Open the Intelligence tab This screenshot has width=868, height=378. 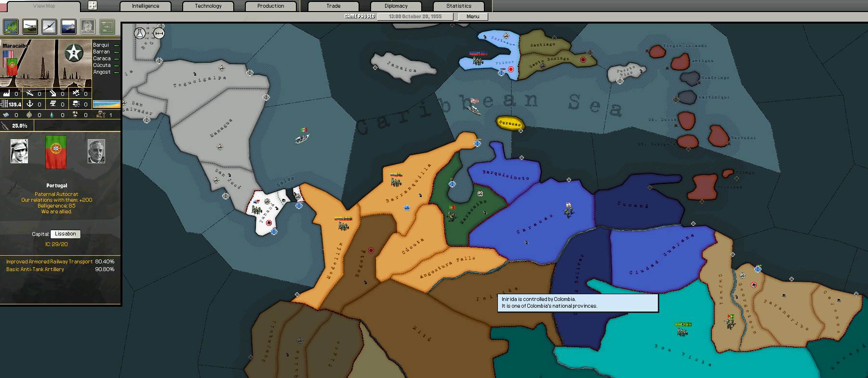tap(146, 6)
